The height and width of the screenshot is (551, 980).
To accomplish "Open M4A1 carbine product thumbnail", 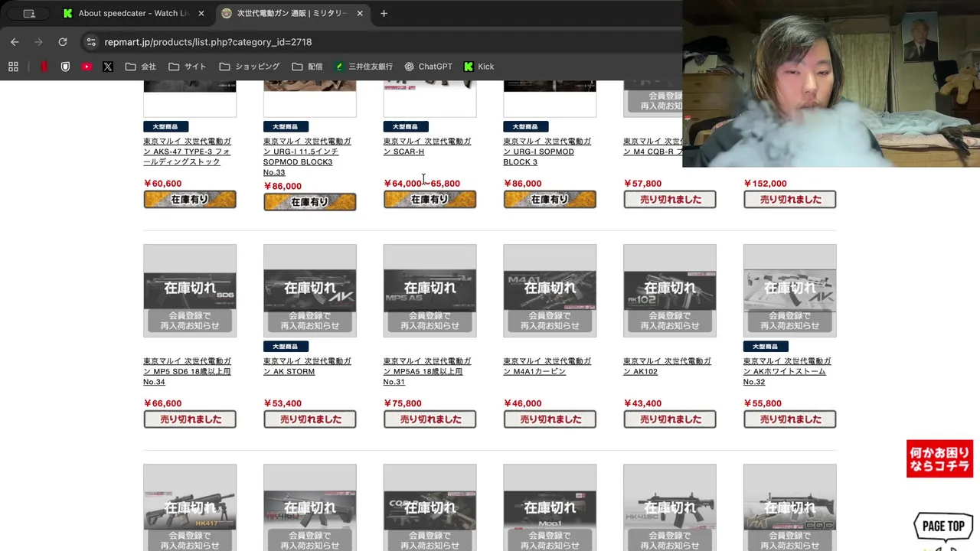I will (550, 291).
